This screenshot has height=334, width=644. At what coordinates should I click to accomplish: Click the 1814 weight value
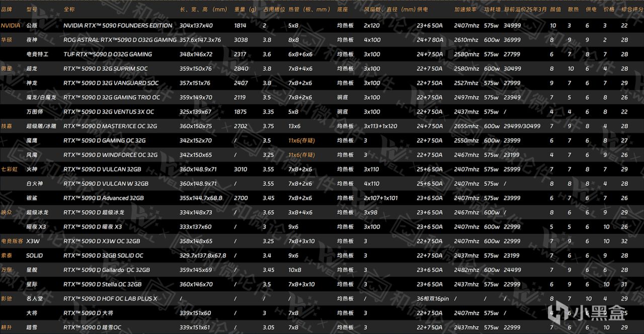[240, 25]
